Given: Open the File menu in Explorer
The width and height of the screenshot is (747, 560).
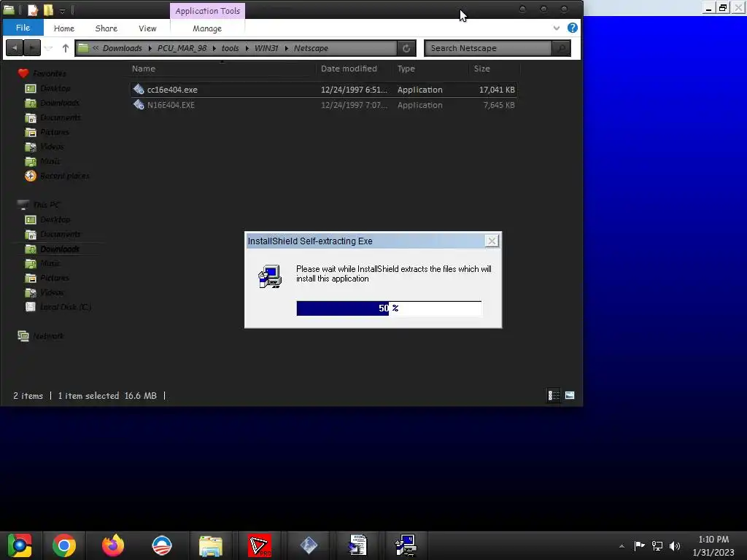Looking at the screenshot, I should click(x=23, y=28).
